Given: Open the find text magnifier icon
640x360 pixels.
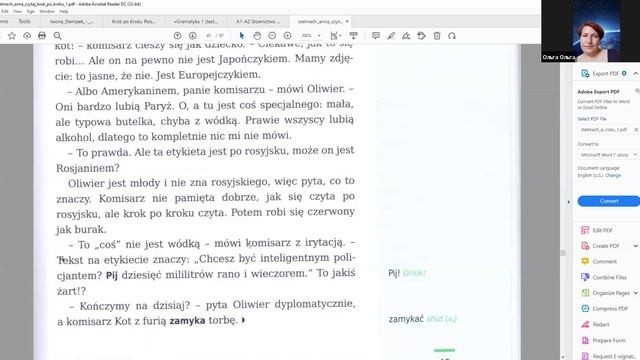Looking at the screenshot, I should pyautogui.click(x=58, y=36).
